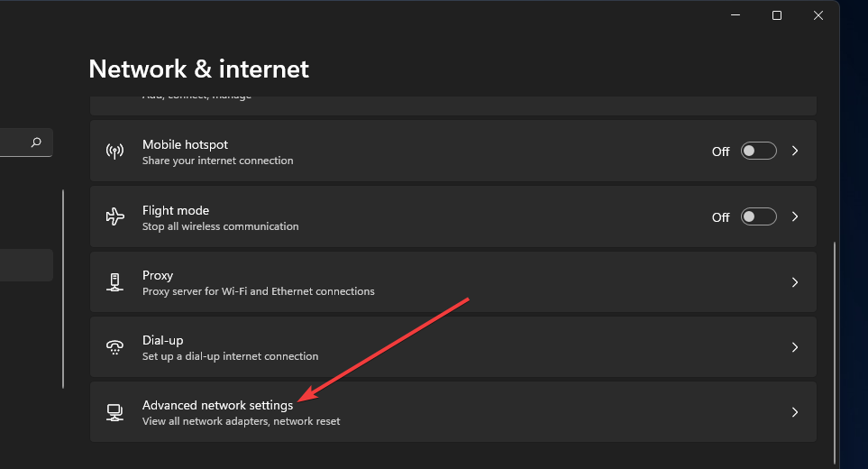Screen dimensions: 868x469
Task: Expand Flight mode with its chevron
Action: [795, 217]
